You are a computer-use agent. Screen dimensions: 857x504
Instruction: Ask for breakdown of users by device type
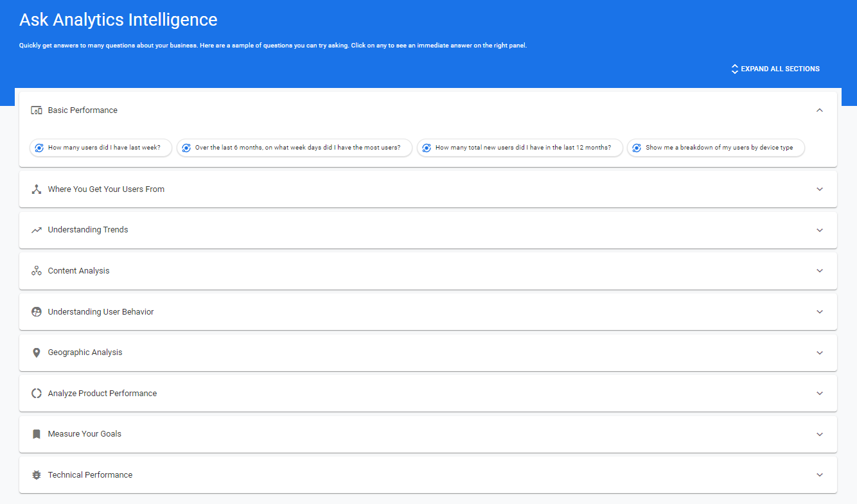tap(716, 148)
